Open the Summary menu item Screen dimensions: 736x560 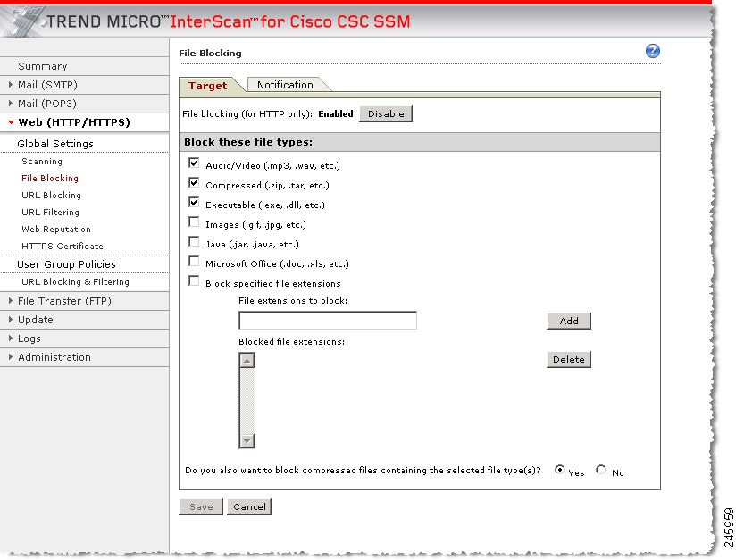[x=42, y=66]
